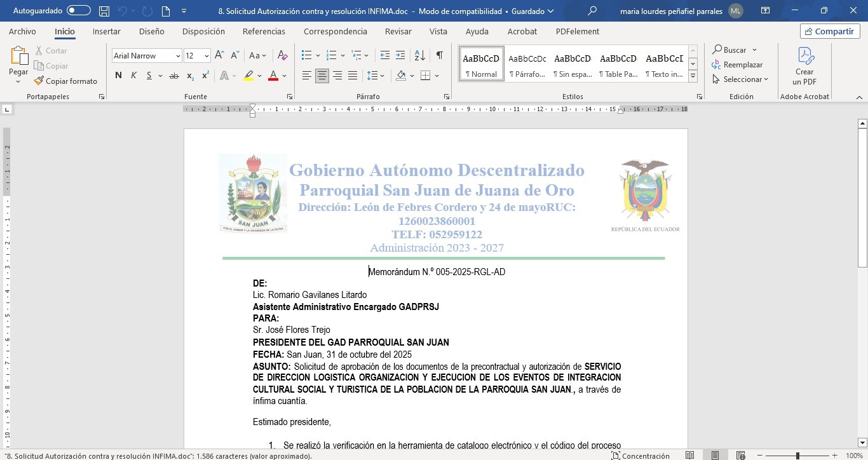Click the Compartir button
Screen dimensions: 868x460
(830, 31)
